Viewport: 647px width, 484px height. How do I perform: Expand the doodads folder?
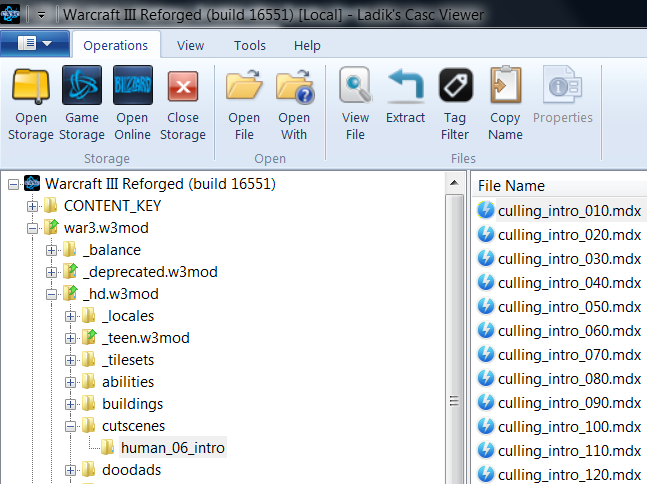(x=71, y=470)
